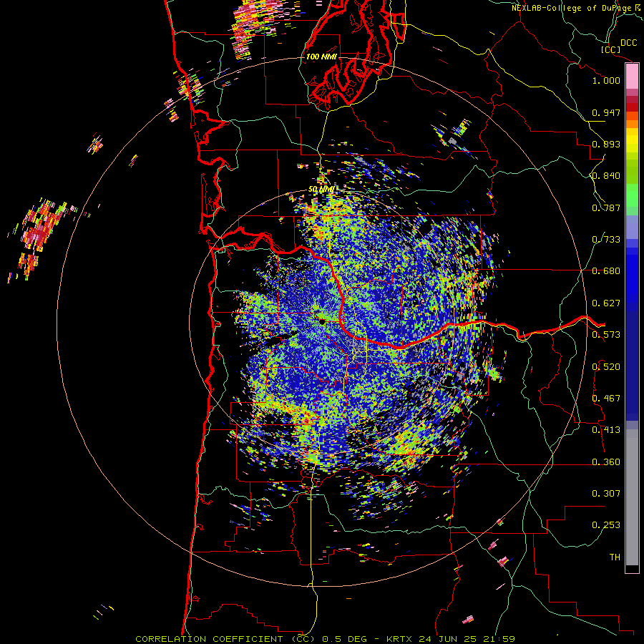Screen dimensions: 644x644
Task: Click the 0.413 scale value
Action: tap(606, 430)
